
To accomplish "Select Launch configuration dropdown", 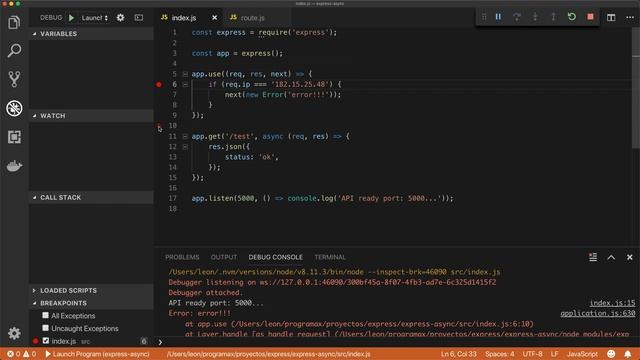I will [x=94, y=18].
